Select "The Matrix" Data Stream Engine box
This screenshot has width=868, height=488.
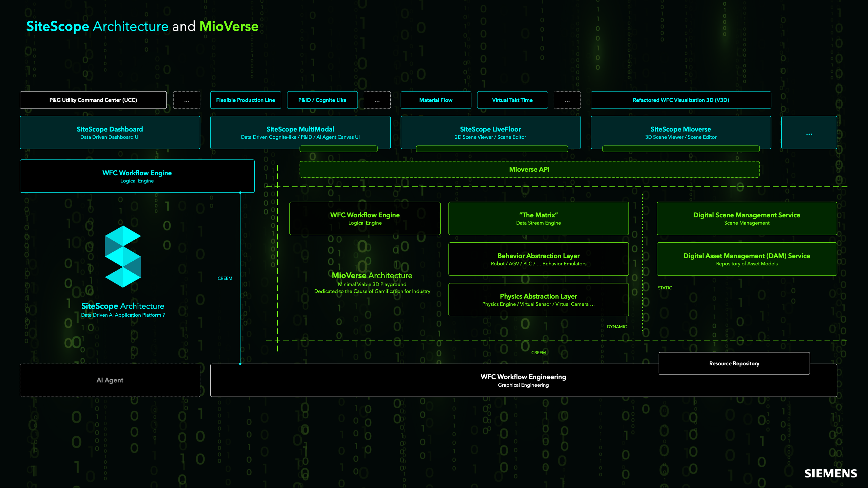point(538,218)
